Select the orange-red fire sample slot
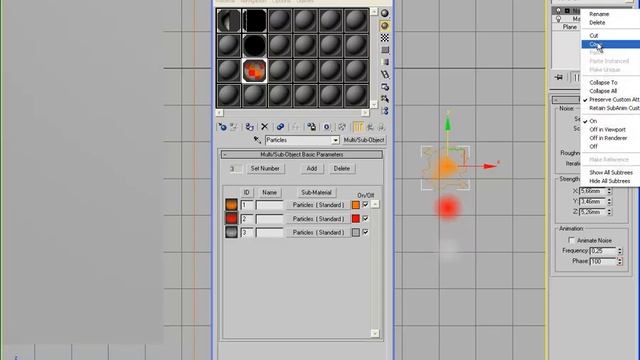This screenshot has height=360, width=640. pos(254,71)
